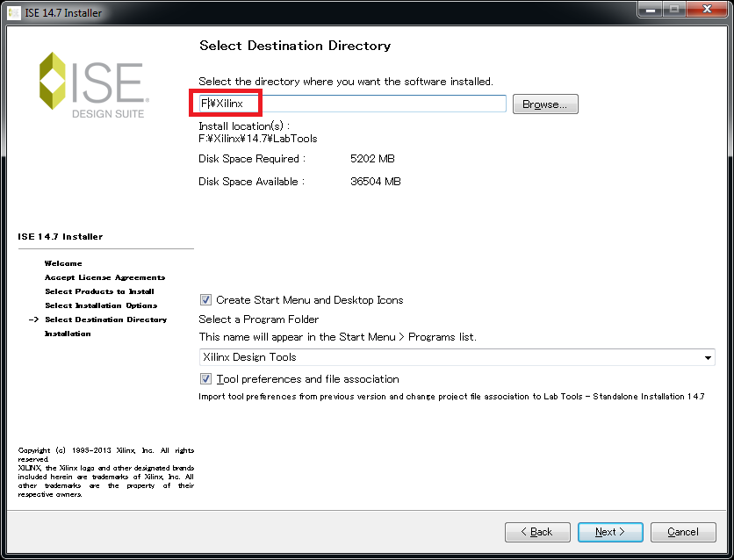This screenshot has height=560, width=734.
Task: Click the Installation step in sidebar
Action: [68, 334]
